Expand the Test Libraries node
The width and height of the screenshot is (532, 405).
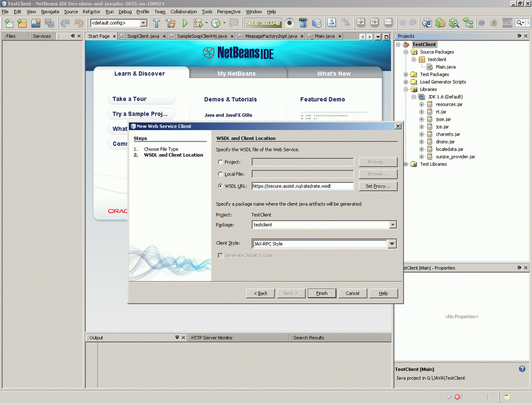[406, 164]
